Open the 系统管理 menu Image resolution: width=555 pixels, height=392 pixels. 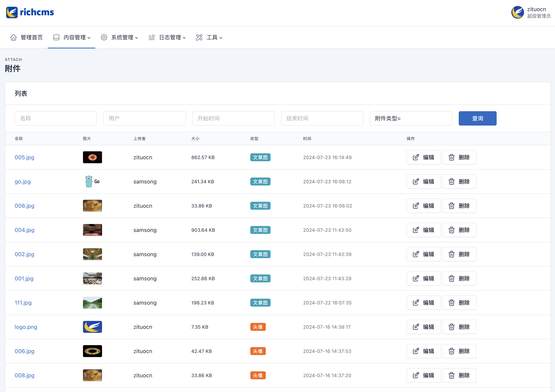click(119, 38)
